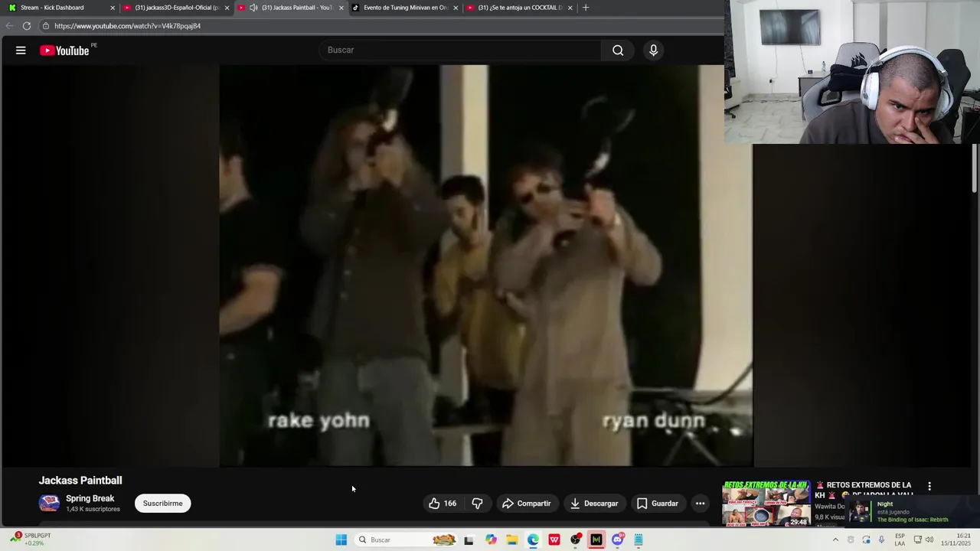Open options for the suggested video

929,487
